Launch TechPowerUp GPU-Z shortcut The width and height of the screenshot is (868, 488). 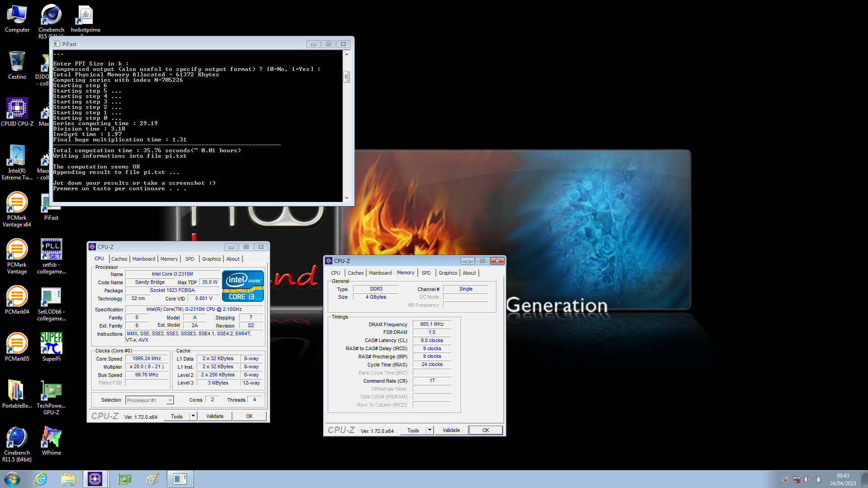51,398
